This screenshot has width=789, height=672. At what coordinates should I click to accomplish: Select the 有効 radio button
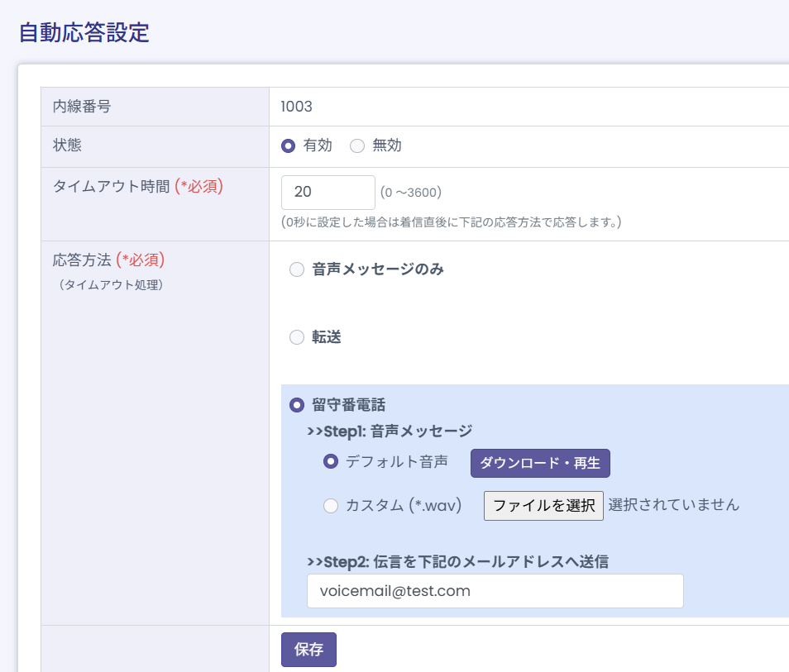click(x=289, y=146)
